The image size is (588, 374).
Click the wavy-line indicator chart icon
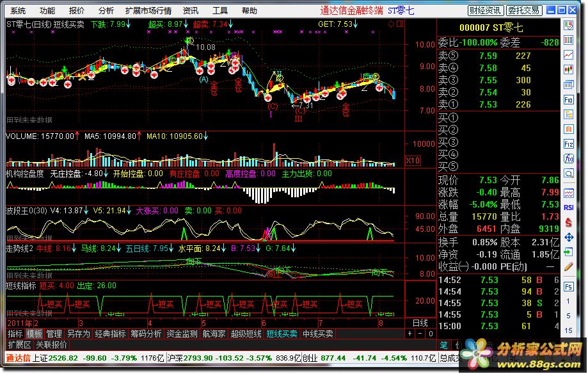[569, 193]
